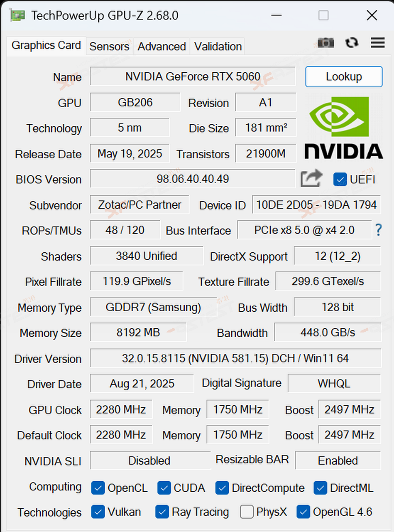394x532 pixels.
Task: Click the GPU-Z title bar app icon
Action: pos(17,16)
